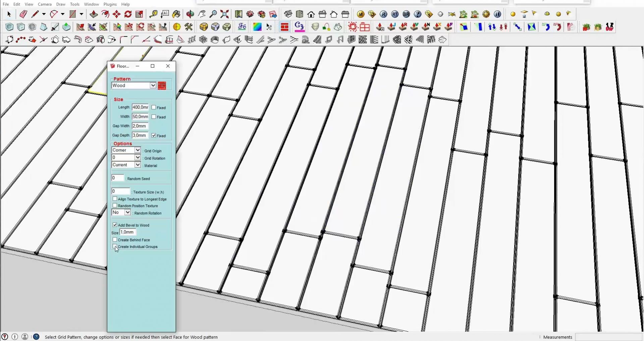Open the Camera menu
The width and height of the screenshot is (644, 341).
[x=45, y=4]
